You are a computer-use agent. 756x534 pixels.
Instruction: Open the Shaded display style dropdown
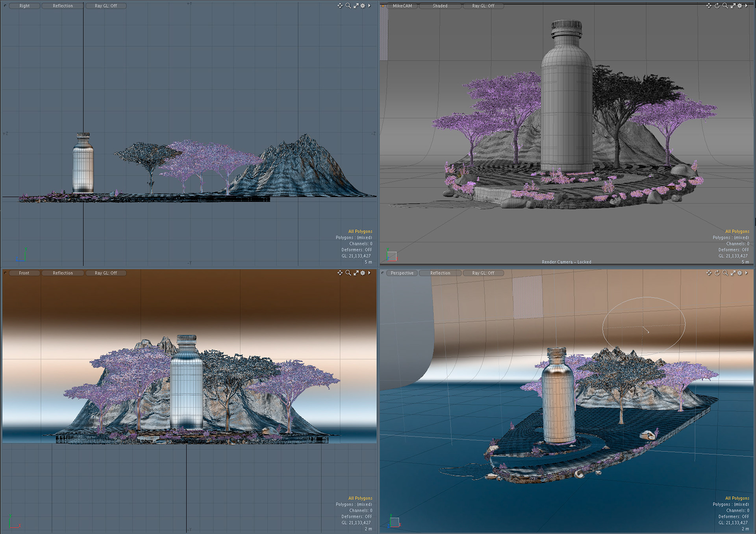[x=440, y=6]
